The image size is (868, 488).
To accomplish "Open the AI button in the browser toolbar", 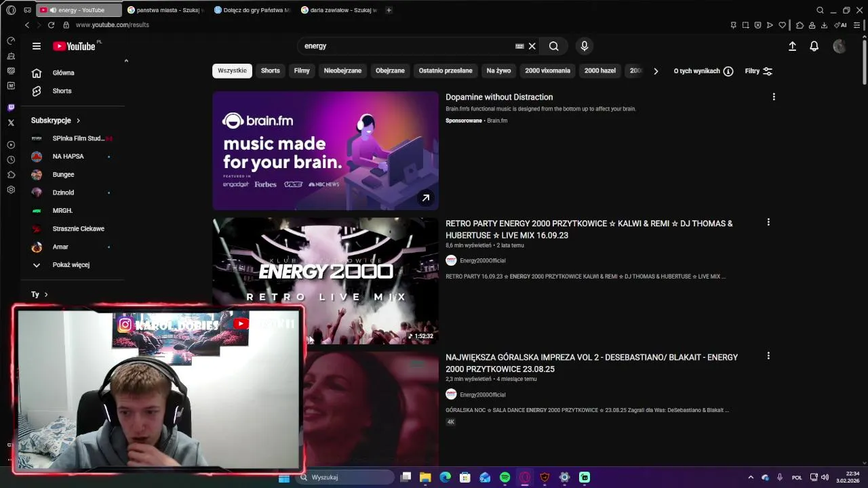I will (x=841, y=25).
